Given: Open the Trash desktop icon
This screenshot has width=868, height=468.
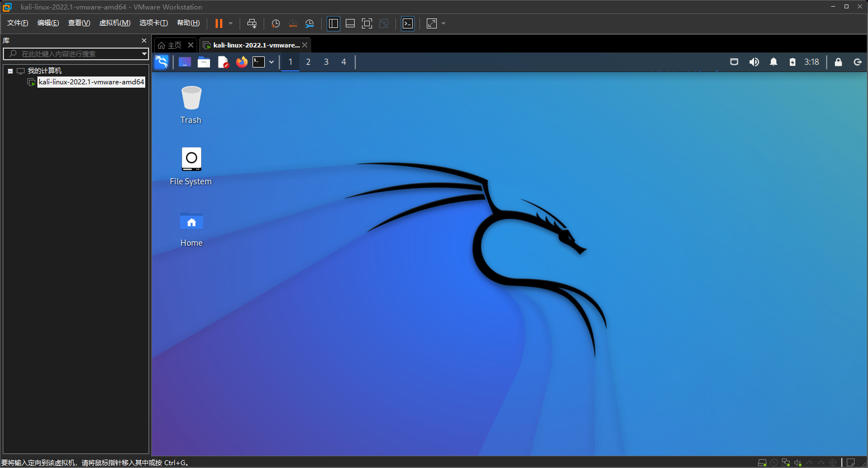Looking at the screenshot, I should point(191,105).
